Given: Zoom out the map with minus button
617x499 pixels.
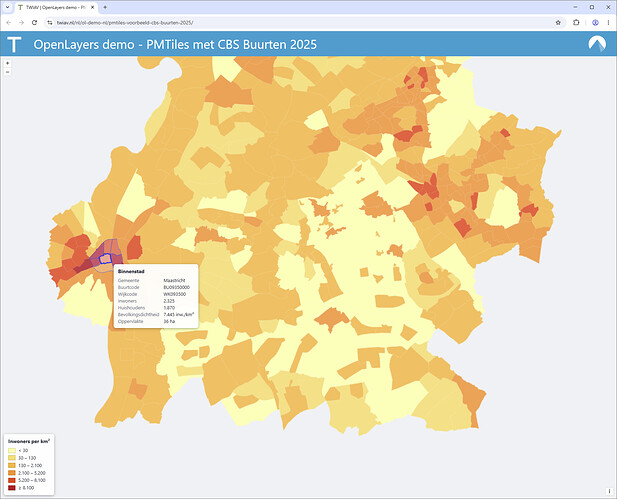Looking at the screenshot, I should (7, 72).
